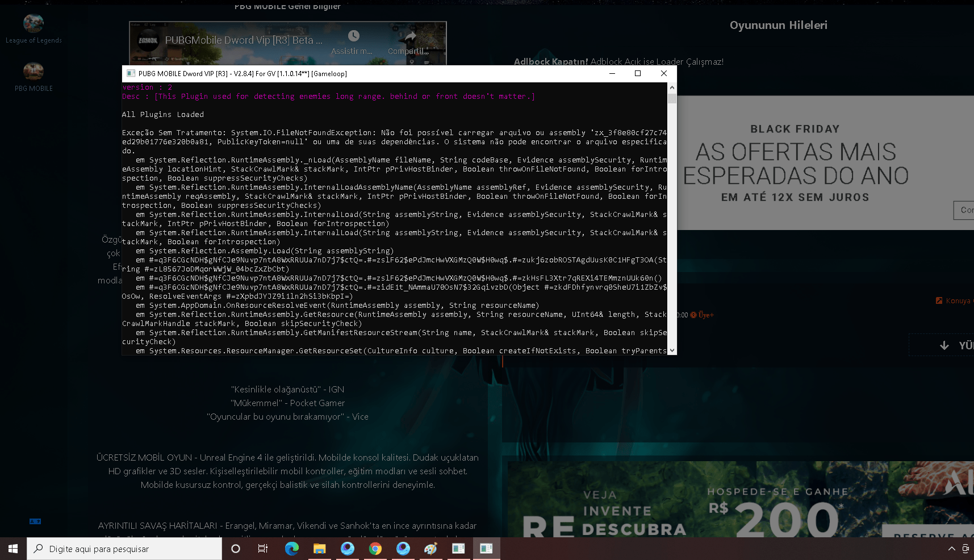Screen dimensions: 974x560
Task: Close the PUBG MOBILE Dword VIP window
Action: pyautogui.click(x=663, y=73)
